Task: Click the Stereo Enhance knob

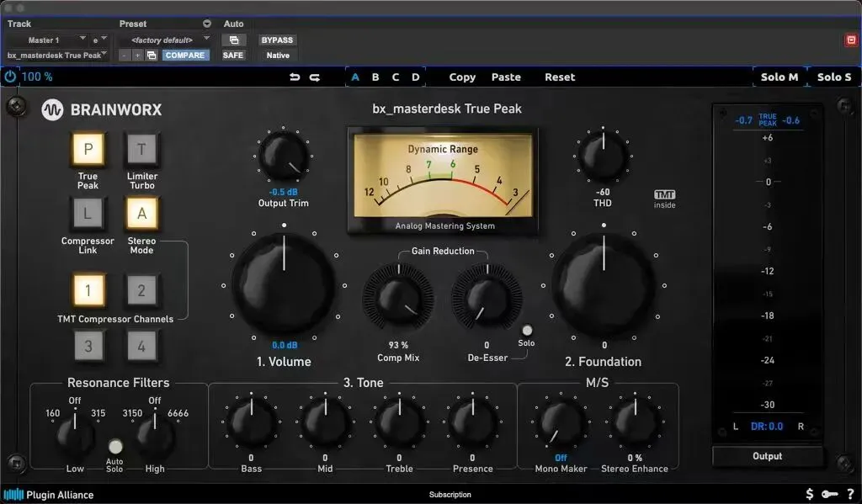Action: pos(635,422)
